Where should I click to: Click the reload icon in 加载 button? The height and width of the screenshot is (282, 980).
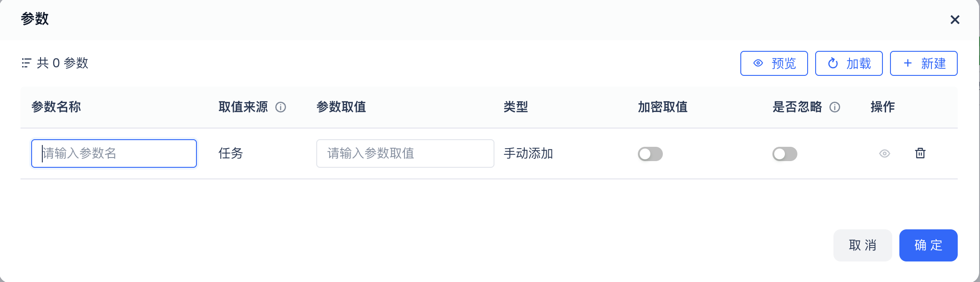pos(833,63)
